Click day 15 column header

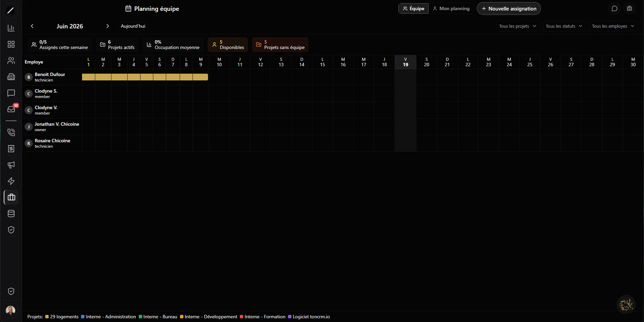coord(323,62)
